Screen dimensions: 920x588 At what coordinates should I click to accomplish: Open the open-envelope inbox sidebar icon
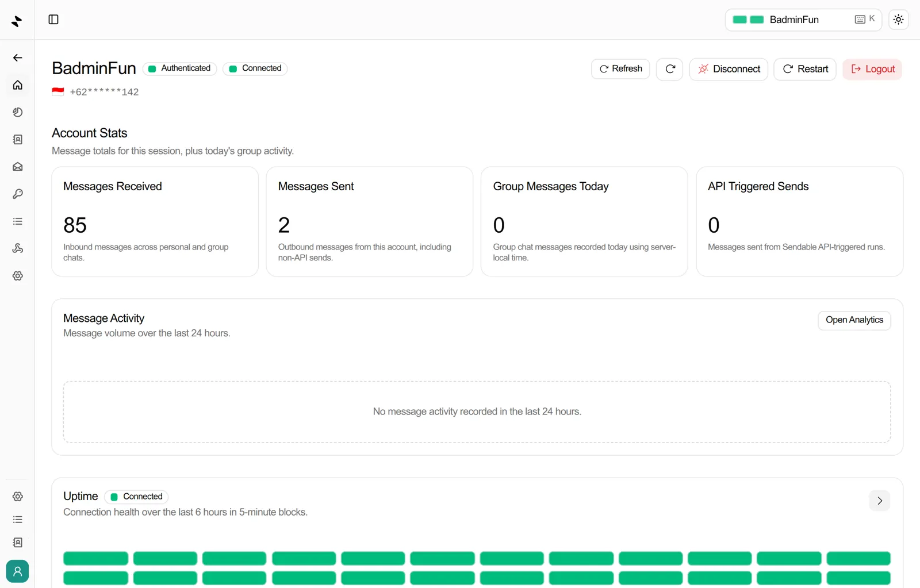point(18,167)
